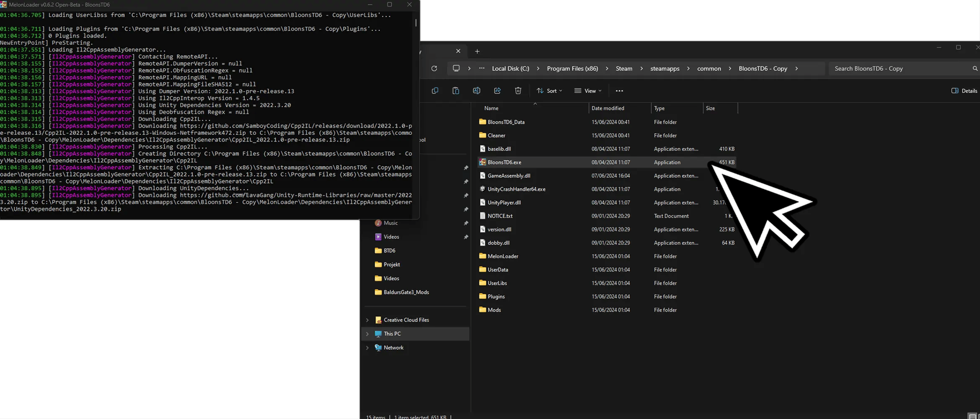Viewport: 980px width, 419px height.
Task: Select the MelonLoader folder
Action: (503, 256)
